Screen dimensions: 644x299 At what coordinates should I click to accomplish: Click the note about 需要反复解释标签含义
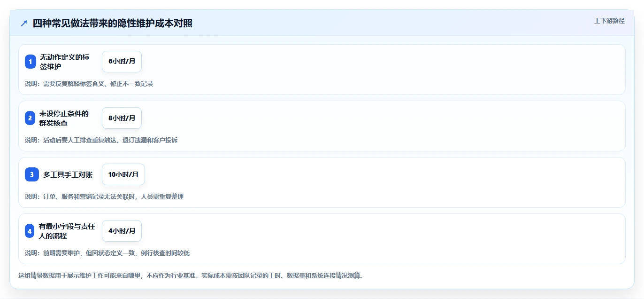coord(89,84)
